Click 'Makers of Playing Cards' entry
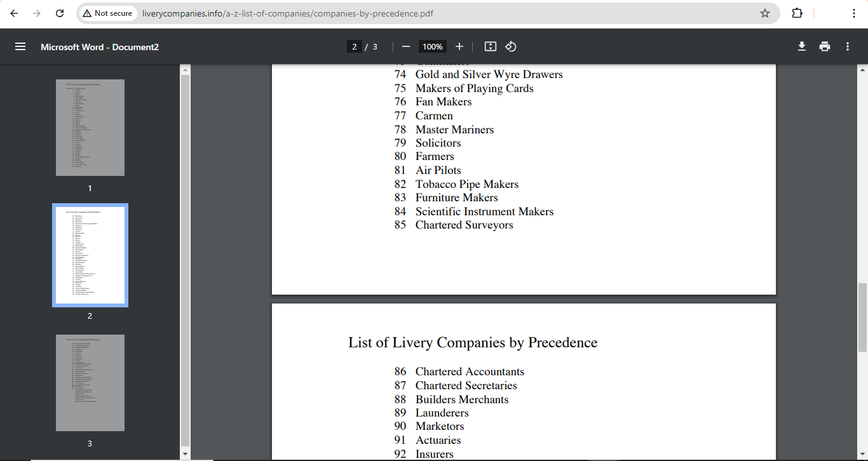Screen dimensions: 868x461 point(475,88)
